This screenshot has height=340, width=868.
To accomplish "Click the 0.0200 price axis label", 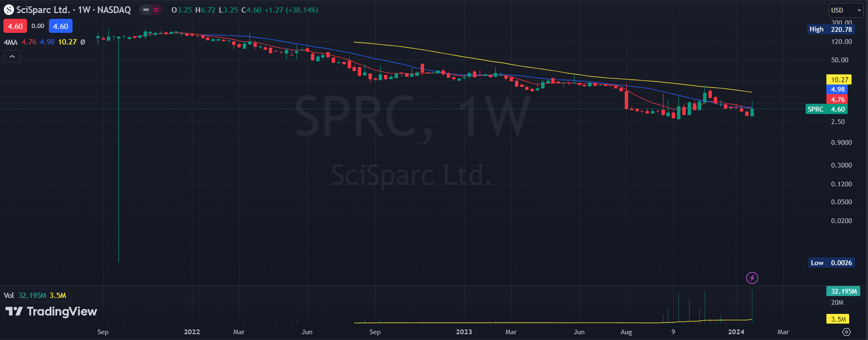I will [x=841, y=221].
